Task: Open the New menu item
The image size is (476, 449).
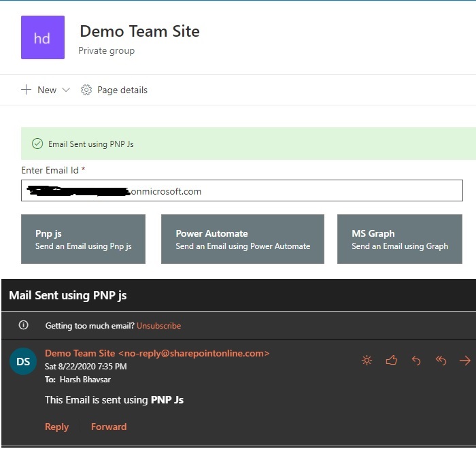Action: pyautogui.click(x=46, y=90)
